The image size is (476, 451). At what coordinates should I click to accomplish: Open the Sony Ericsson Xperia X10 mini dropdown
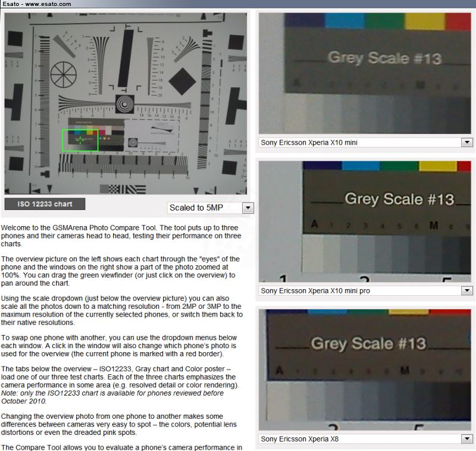pyautogui.click(x=365, y=142)
